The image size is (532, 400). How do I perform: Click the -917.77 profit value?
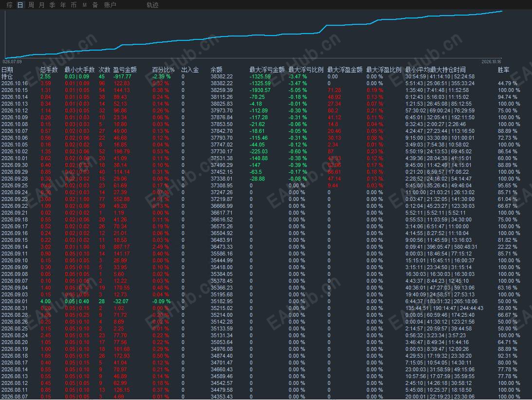[x=122, y=77]
